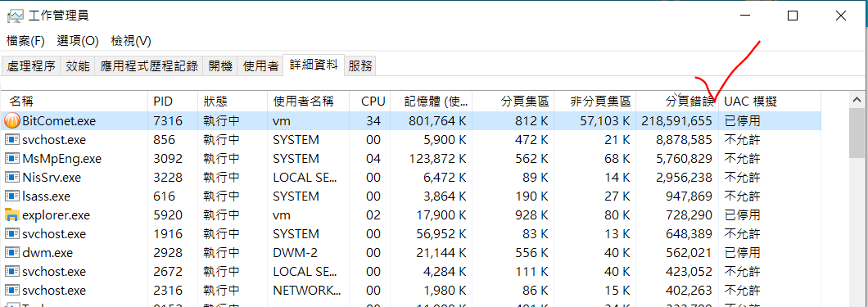Click the explorer.exe folder icon
868x307 pixels.
pyautogui.click(x=11, y=214)
